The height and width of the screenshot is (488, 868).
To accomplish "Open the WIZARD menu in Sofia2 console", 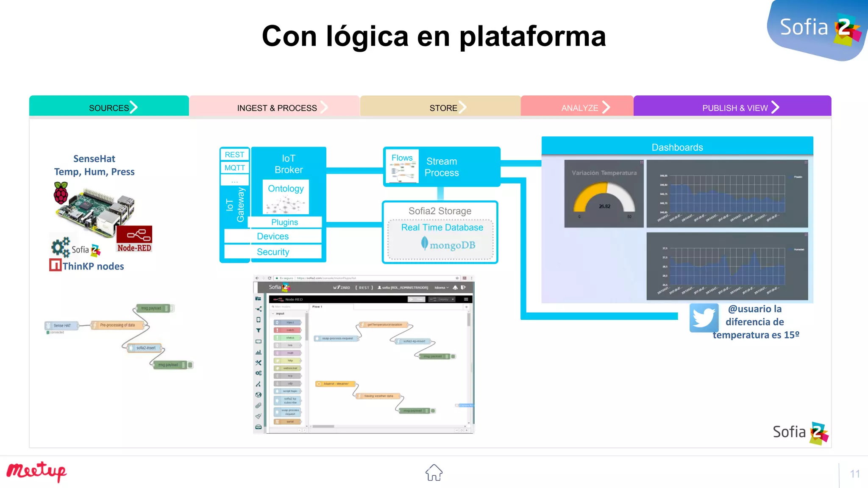I will coord(341,287).
